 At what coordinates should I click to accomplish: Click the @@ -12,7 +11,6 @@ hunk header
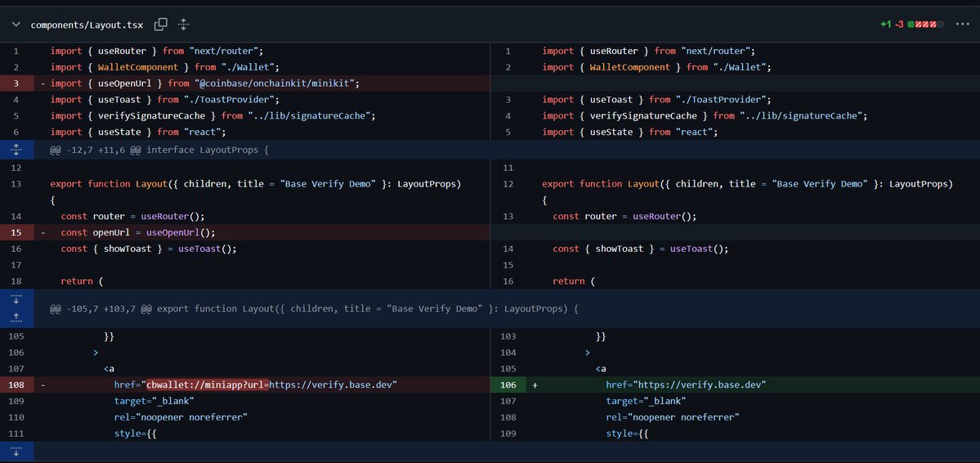point(159,151)
